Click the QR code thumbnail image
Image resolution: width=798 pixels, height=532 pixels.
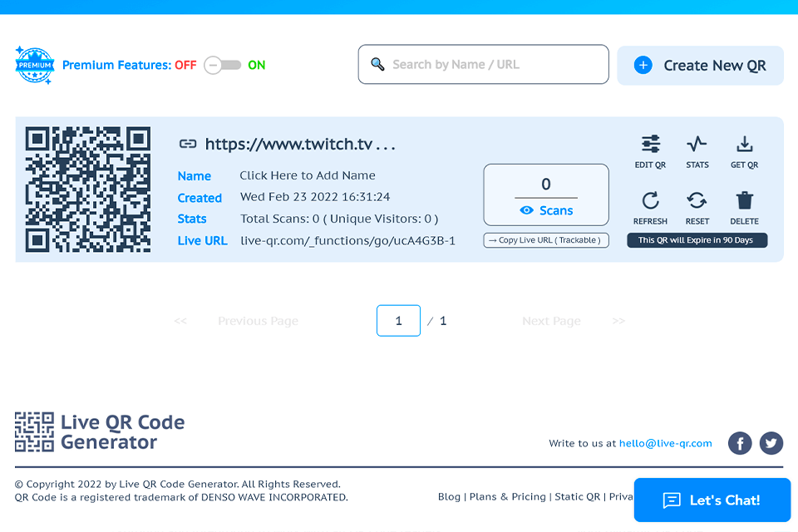[88, 190]
